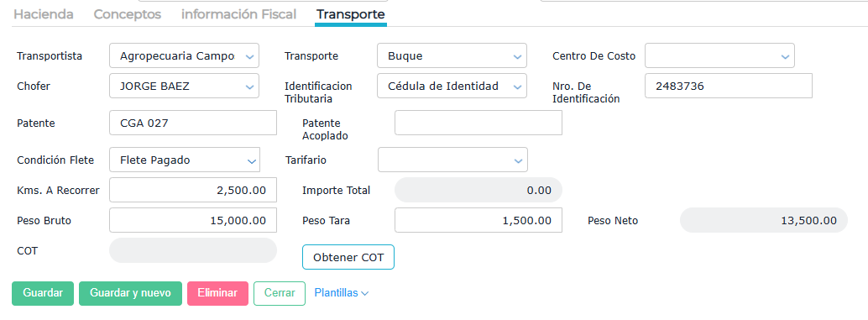This screenshot has height=320, width=868.
Task: Switch to the Conceptos tab
Action: click(x=128, y=14)
